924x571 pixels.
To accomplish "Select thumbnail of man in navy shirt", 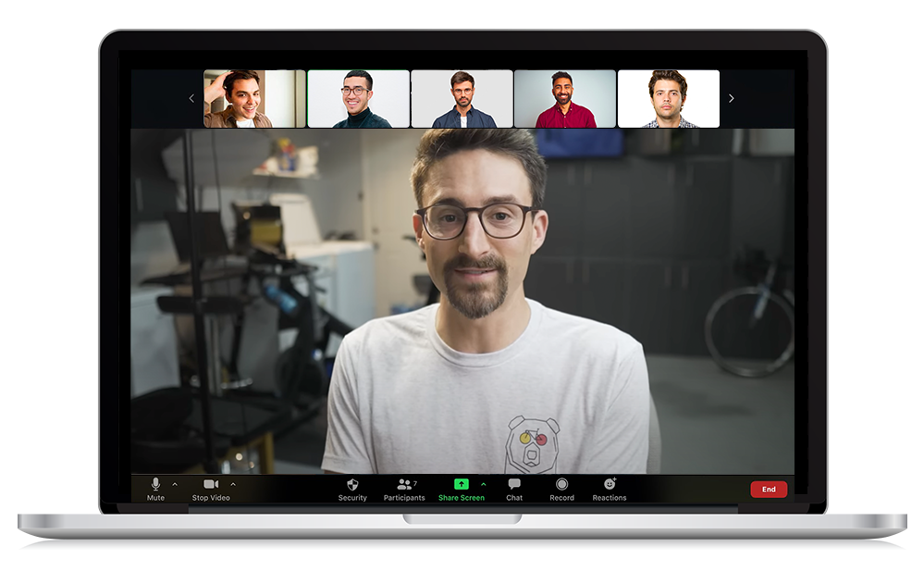I will (462, 98).
